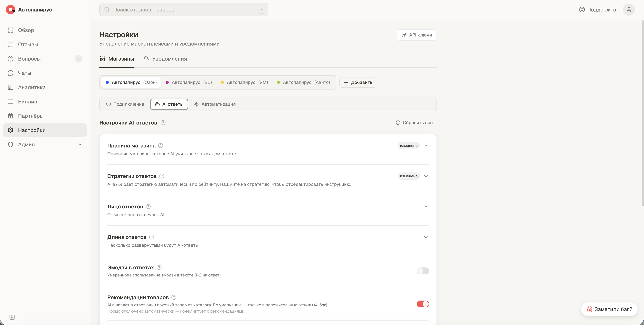Open the user profile avatar

click(629, 10)
